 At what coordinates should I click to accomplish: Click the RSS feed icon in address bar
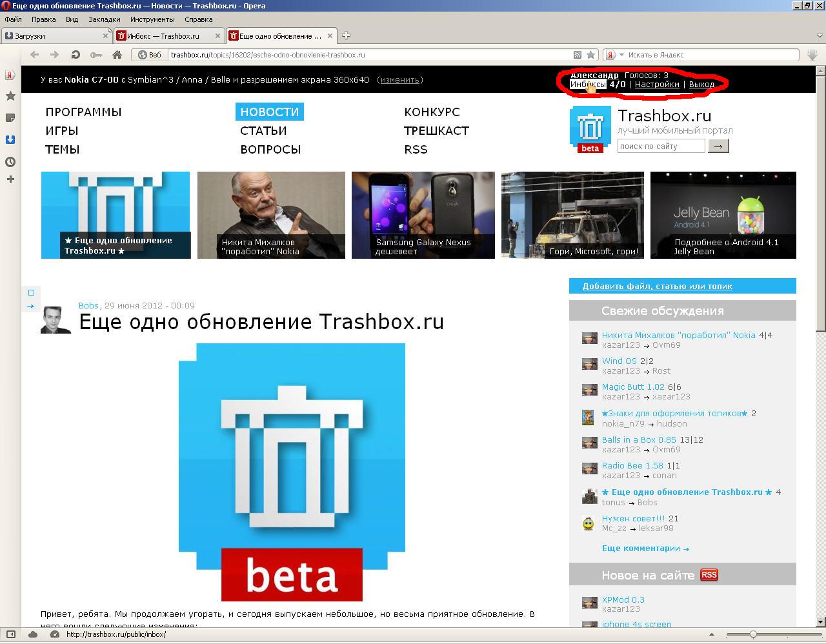[x=578, y=55]
